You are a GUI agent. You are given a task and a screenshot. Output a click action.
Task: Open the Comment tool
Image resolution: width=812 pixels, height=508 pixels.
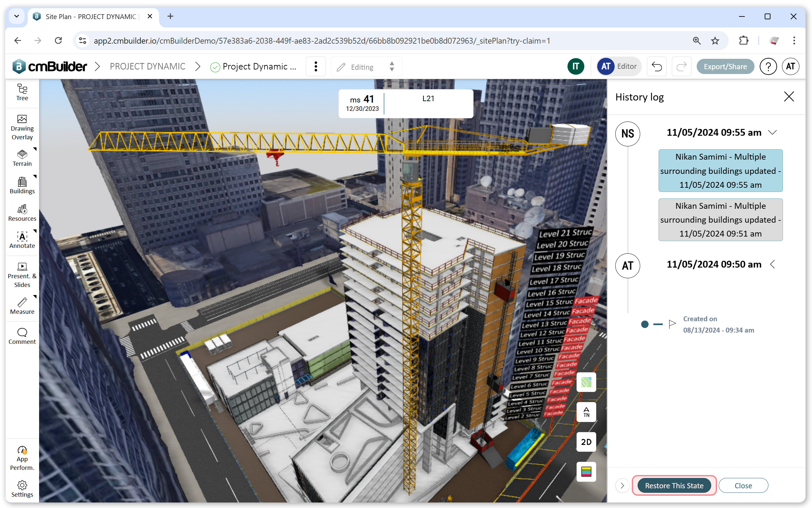(x=22, y=336)
